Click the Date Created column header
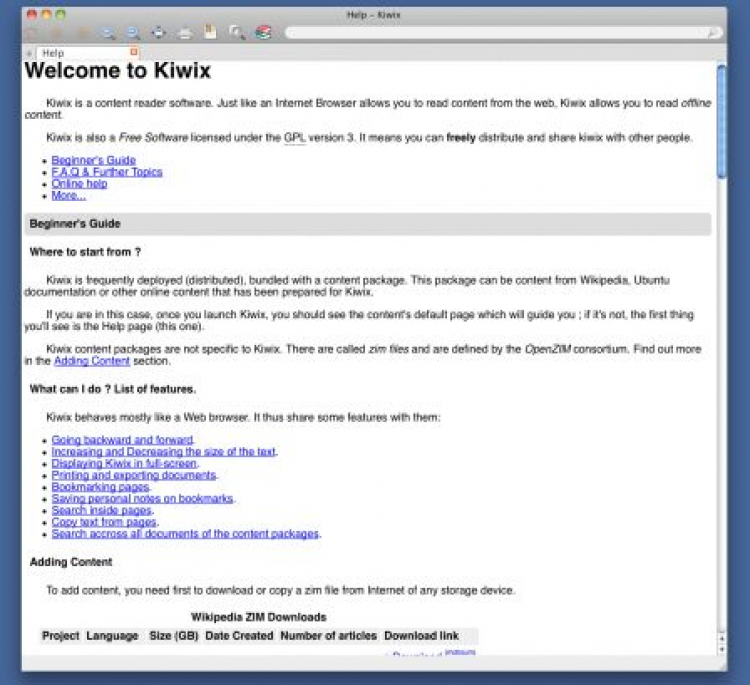This screenshot has width=750, height=685. pos(239,636)
